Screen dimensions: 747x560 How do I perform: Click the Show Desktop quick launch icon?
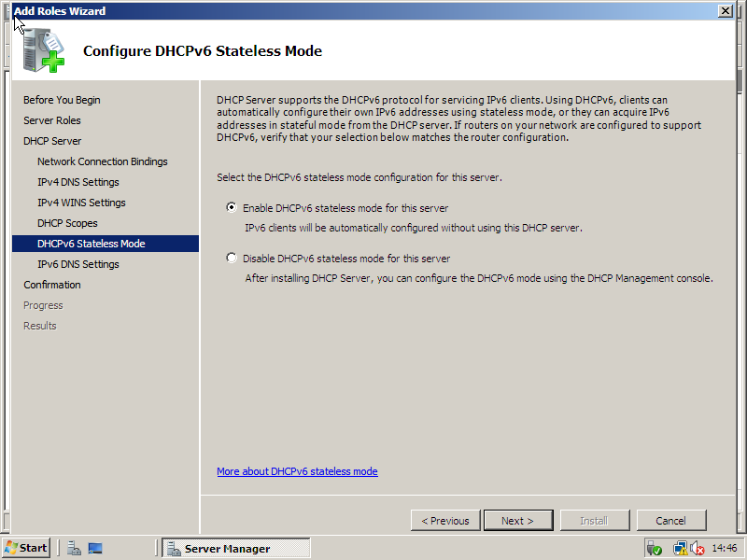[95, 549]
